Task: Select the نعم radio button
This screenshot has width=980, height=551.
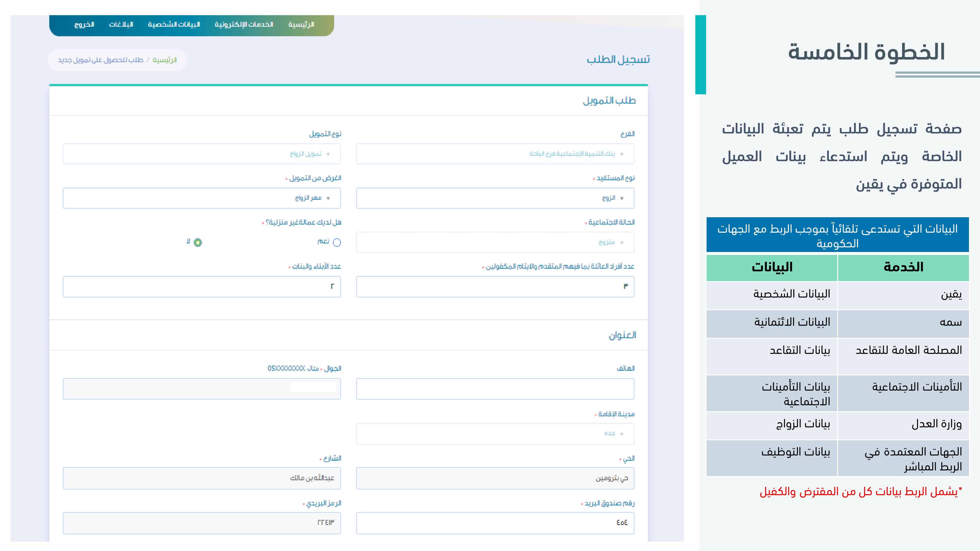Action: (337, 243)
